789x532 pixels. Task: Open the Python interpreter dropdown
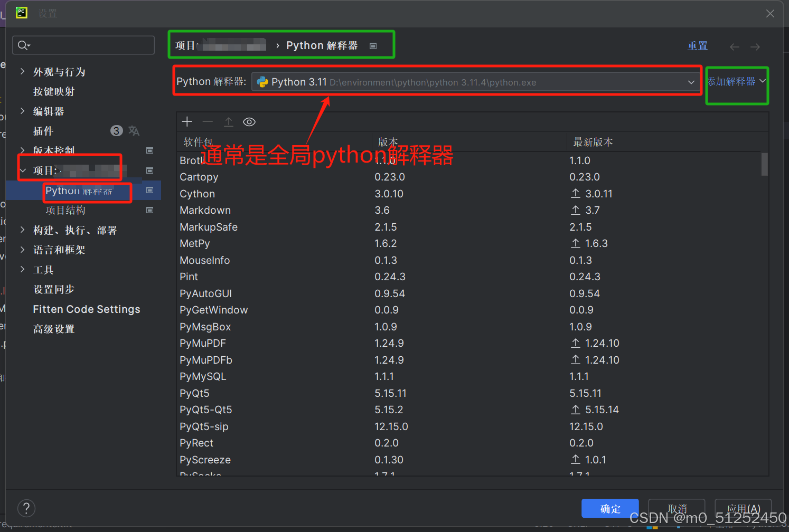click(x=691, y=82)
